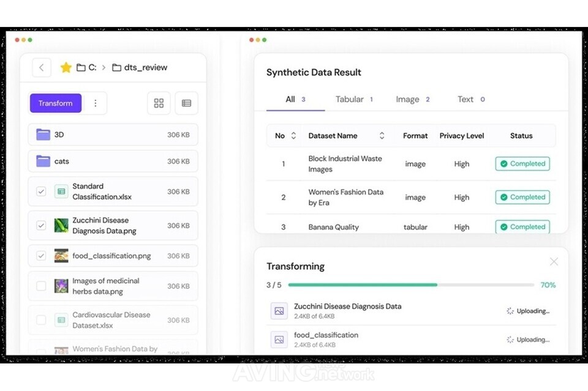The height and width of the screenshot is (391, 588).
Task: Open the three-dot menu beside Transform
Action: pyautogui.click(x=95, y=103)
